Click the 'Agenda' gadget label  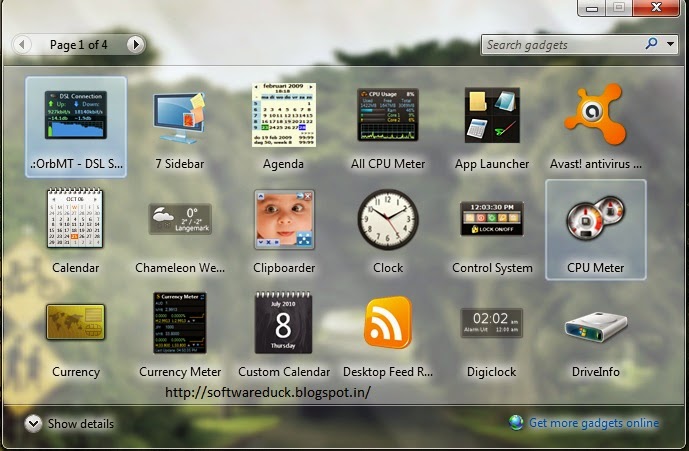[x=283, y=164]
